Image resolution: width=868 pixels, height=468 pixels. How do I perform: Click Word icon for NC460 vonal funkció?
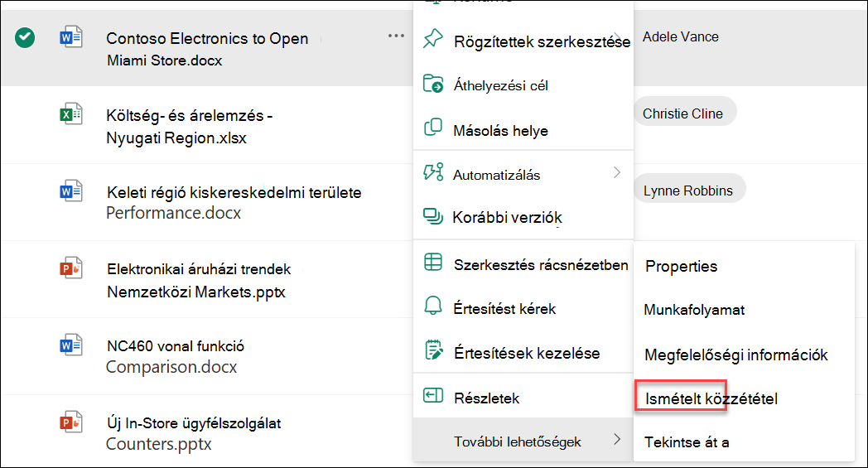point(71,345)
